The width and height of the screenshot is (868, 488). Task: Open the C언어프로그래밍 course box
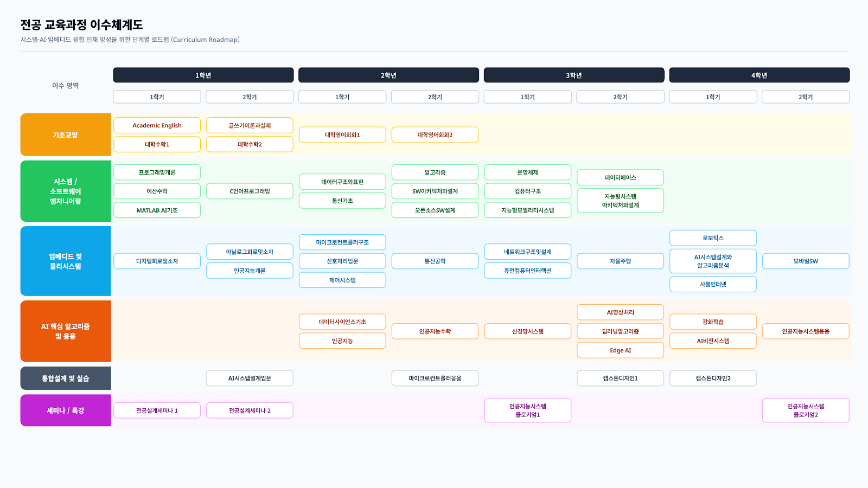pyautogui.click(x=250, y=191)
